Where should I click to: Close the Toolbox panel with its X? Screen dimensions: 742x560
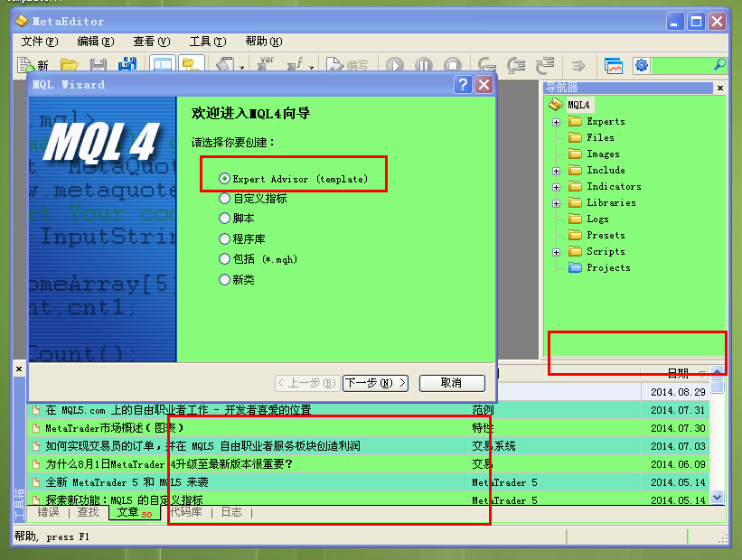(19, 369)
